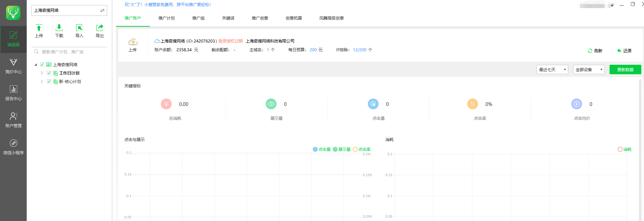Image resolution: width=644 pixels, height=221 pixels.
Task: Click the small cloud icon before account name
Action: click(157, 41)
